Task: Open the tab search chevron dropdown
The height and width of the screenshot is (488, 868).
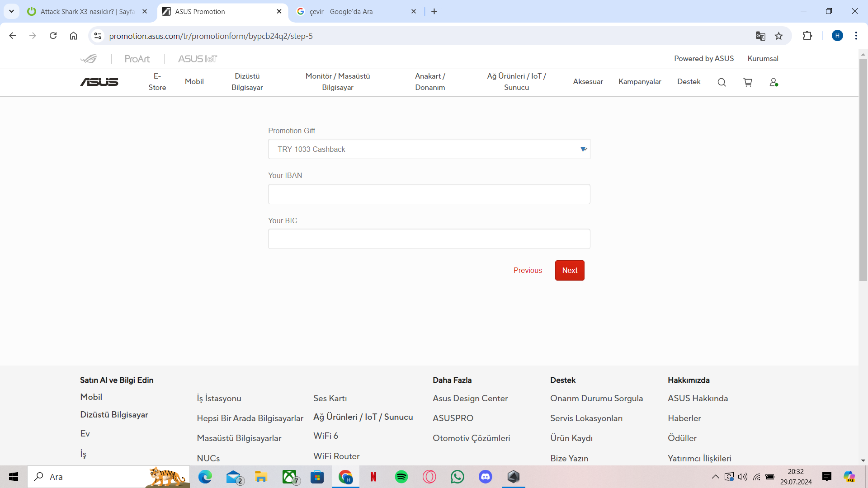Action: coord(11,11)
